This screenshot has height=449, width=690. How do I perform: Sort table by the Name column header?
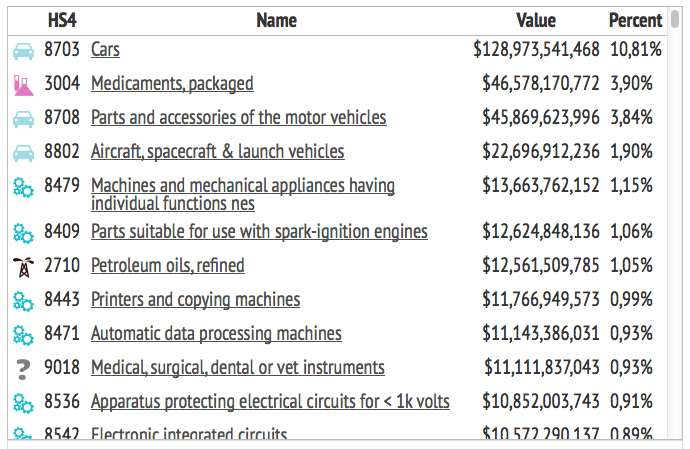click(276, 20)
